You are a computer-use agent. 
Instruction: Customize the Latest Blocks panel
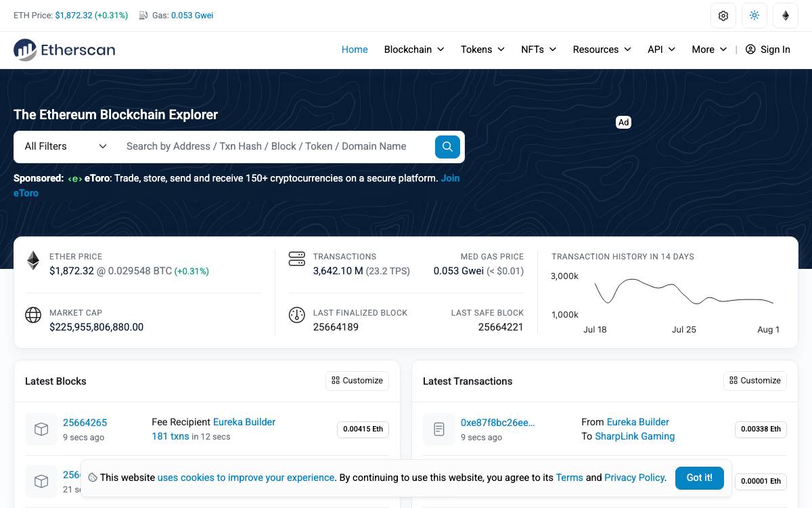[x=357, y=381]
